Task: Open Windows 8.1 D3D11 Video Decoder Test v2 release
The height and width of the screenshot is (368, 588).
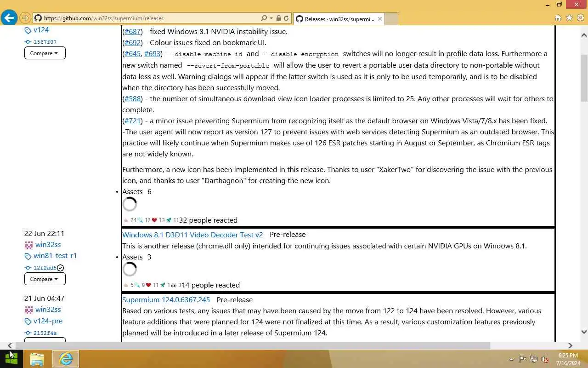Action: 192,234
